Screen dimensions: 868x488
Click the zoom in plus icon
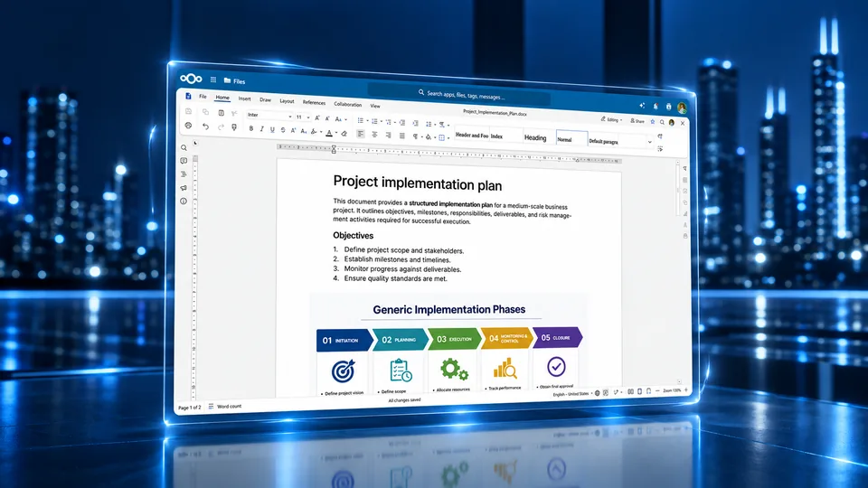click(x=686, y=390)
